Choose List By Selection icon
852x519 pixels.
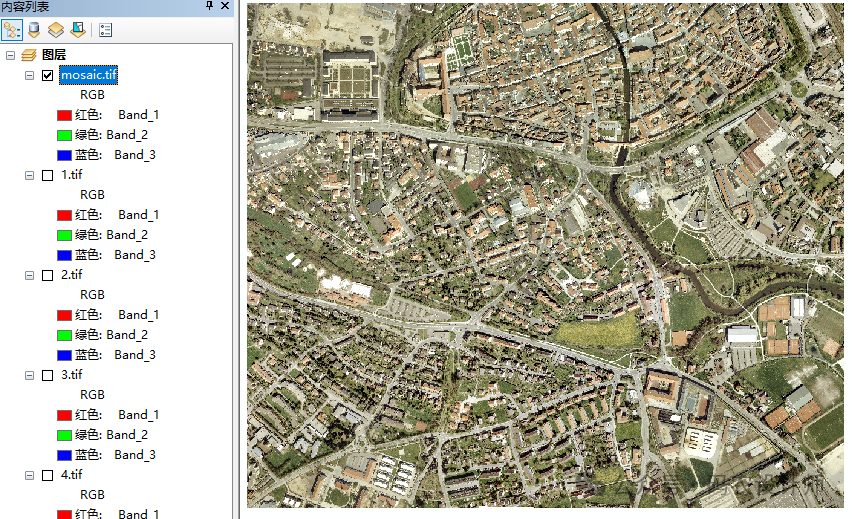coord(78,29)
